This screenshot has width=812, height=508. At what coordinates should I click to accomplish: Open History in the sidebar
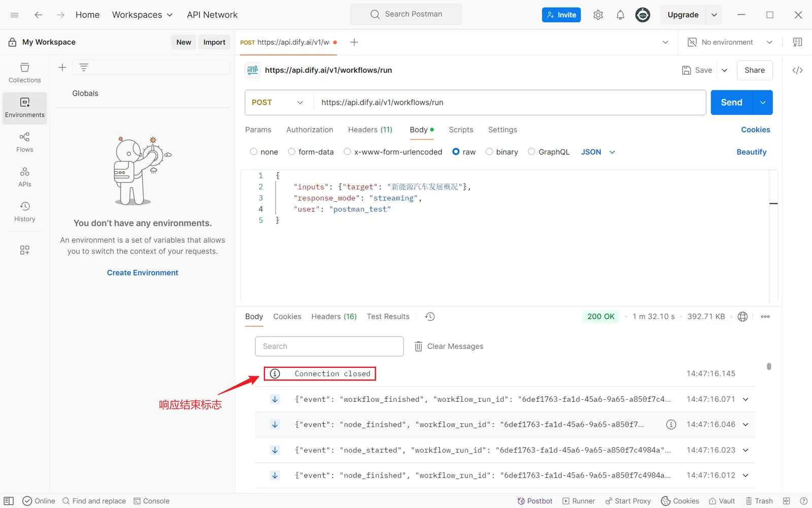point(25,212)
